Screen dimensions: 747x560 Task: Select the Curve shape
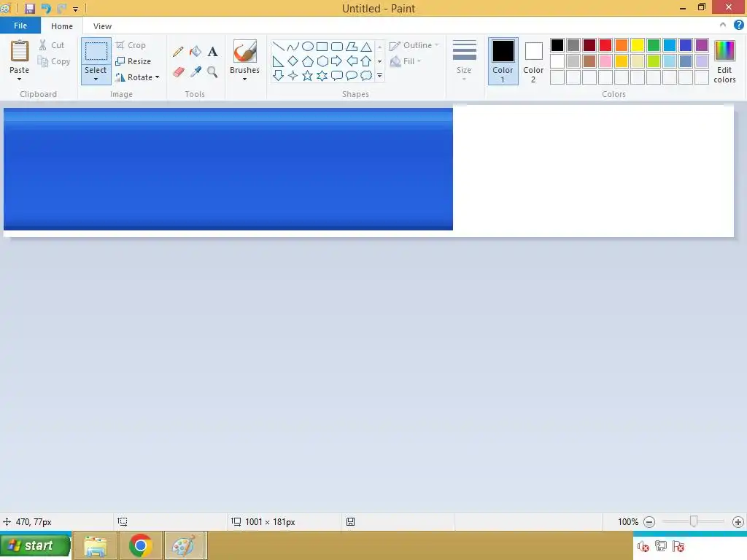pos(293,46)
